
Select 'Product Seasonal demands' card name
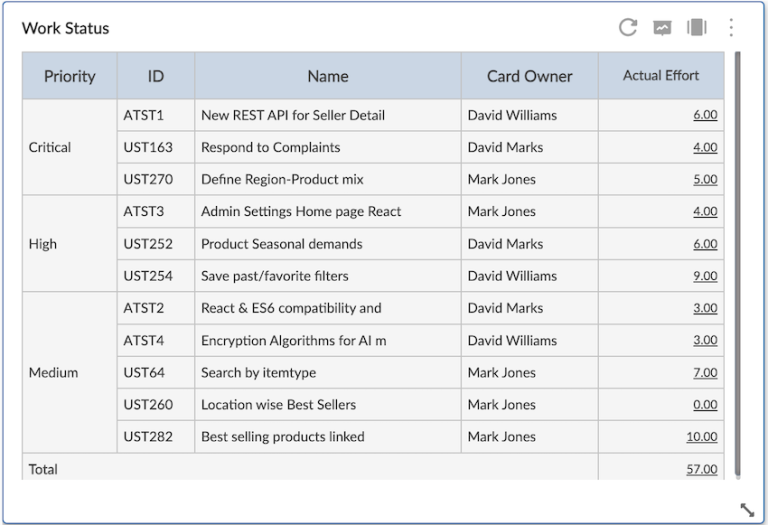pos(282,243)
